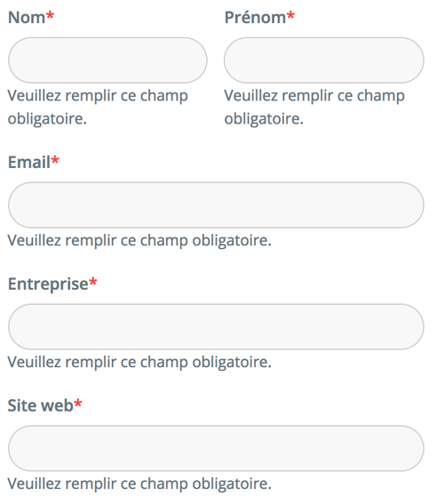Click the error message below Site web field
444x504 pixels.
point(139,484)
